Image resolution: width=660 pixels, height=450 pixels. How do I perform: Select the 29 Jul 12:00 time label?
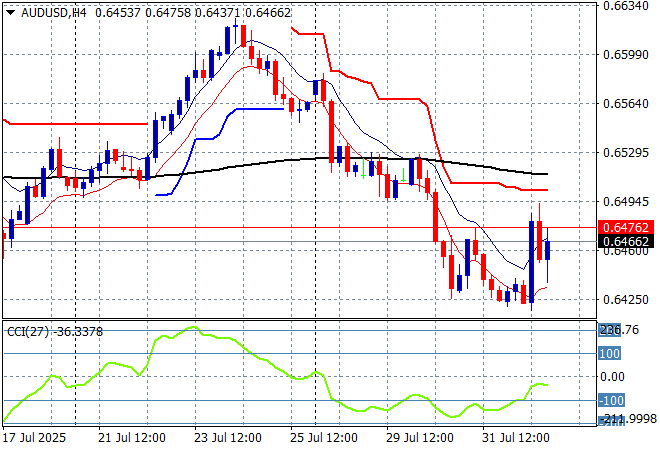[x=420, y=438]
